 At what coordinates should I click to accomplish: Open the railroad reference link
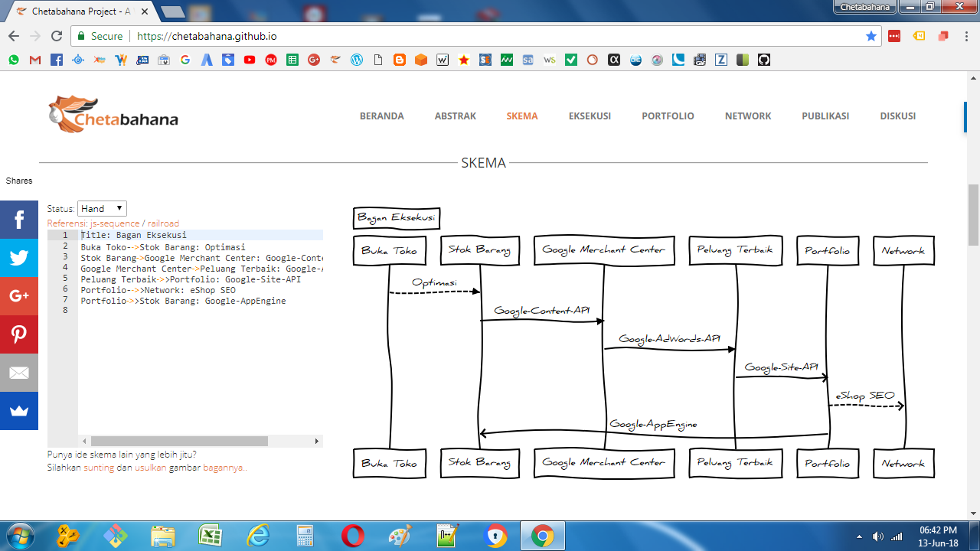pyautogui.click(x=164, y=223)
